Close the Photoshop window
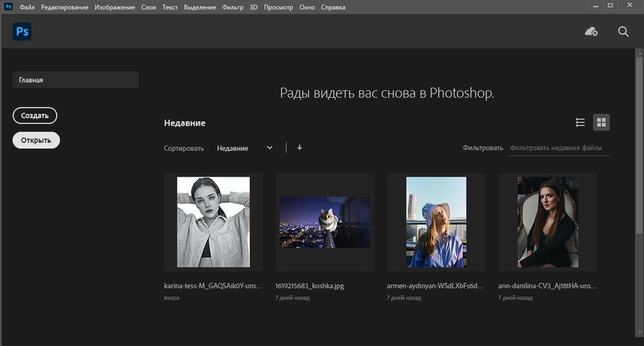644x346 pixels. (x=630, y=5)
